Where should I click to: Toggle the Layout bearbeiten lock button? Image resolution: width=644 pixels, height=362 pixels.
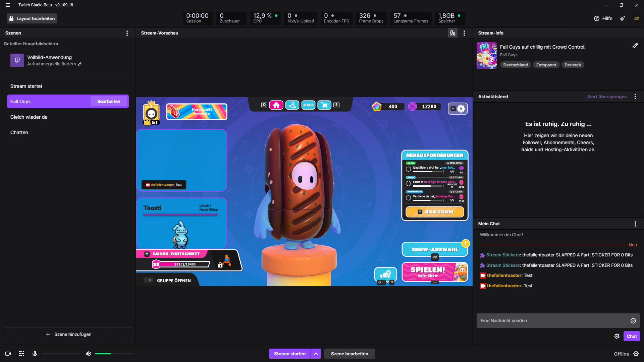click(x=32, y=18)
